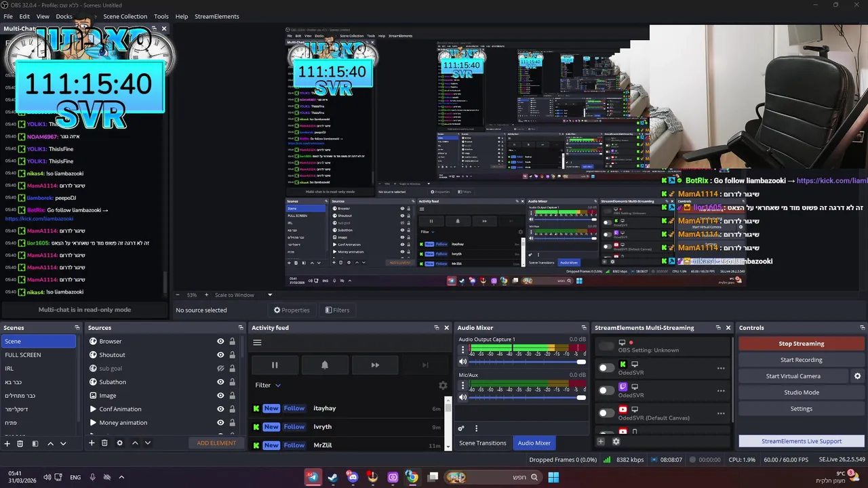Float the Controls dock panel
The height and width of the screenshot is (488, 868).
point(861,328)
